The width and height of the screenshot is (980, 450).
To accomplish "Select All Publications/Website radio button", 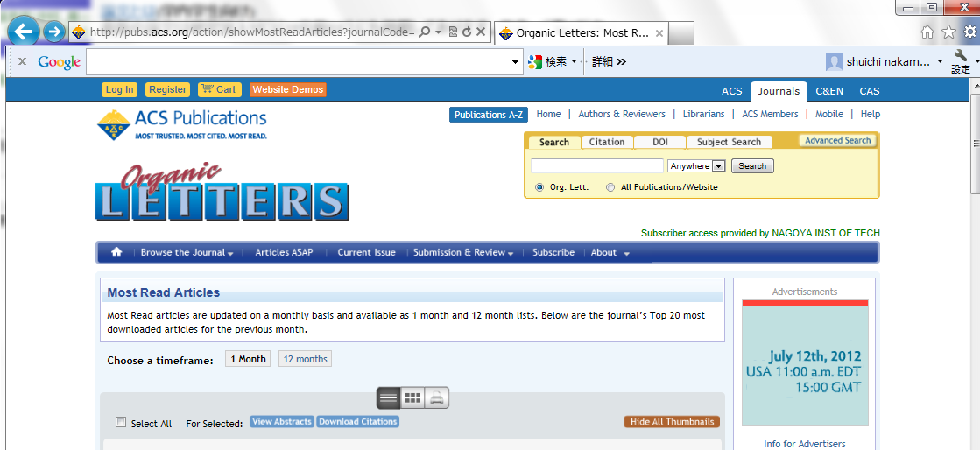I will [x=610, y=186].
